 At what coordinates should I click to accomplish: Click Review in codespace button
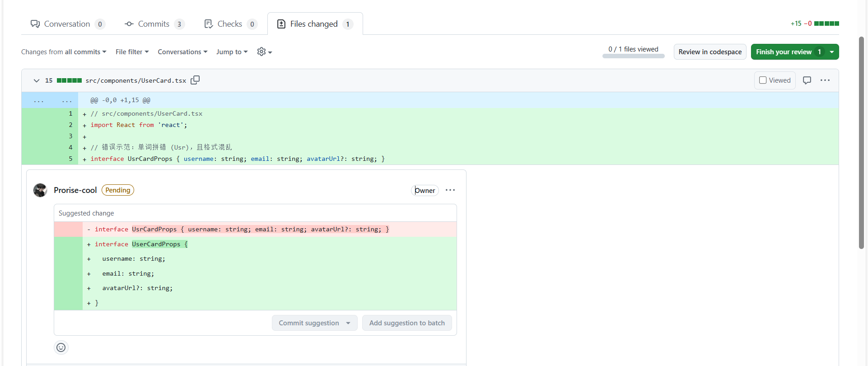709,52
